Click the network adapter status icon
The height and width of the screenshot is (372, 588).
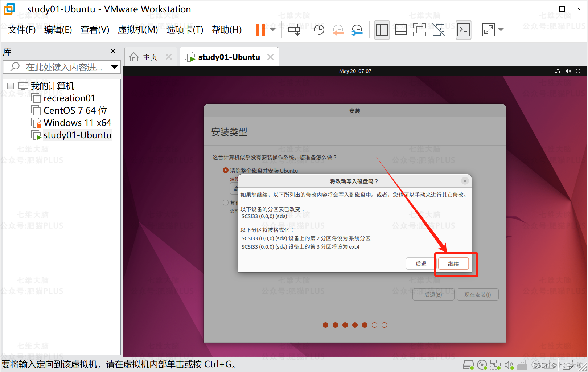(496, 365)
